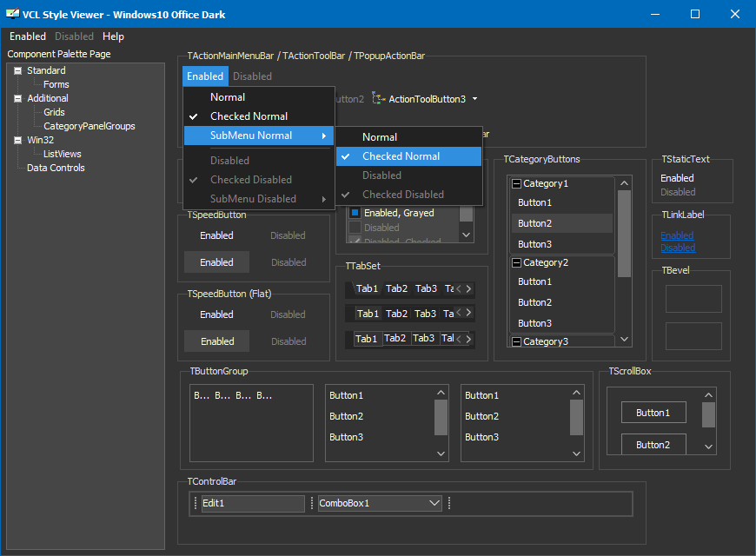
Task: Select Tab3 in the middle TTabSet row
Action: pyautogui.click(x=425, y=314)
